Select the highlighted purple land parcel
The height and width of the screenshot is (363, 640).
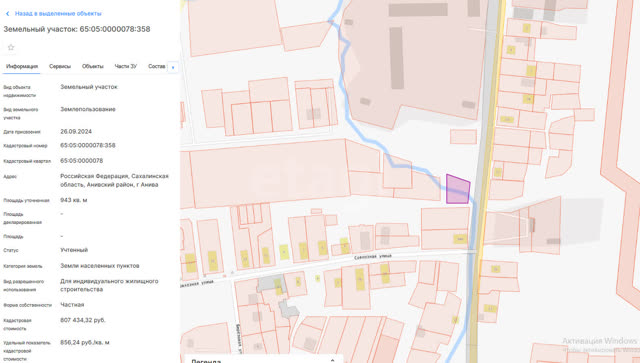coord(457,190)
